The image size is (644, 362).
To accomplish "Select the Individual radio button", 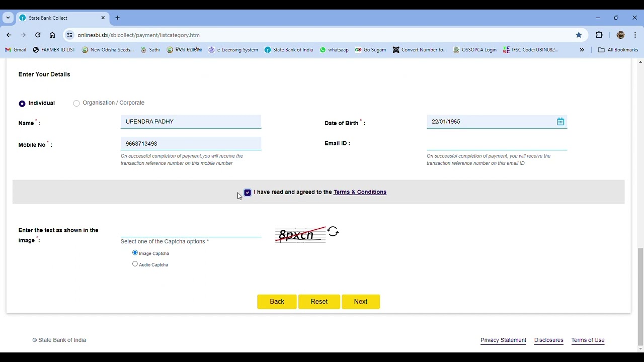I will tap(22, 104).
